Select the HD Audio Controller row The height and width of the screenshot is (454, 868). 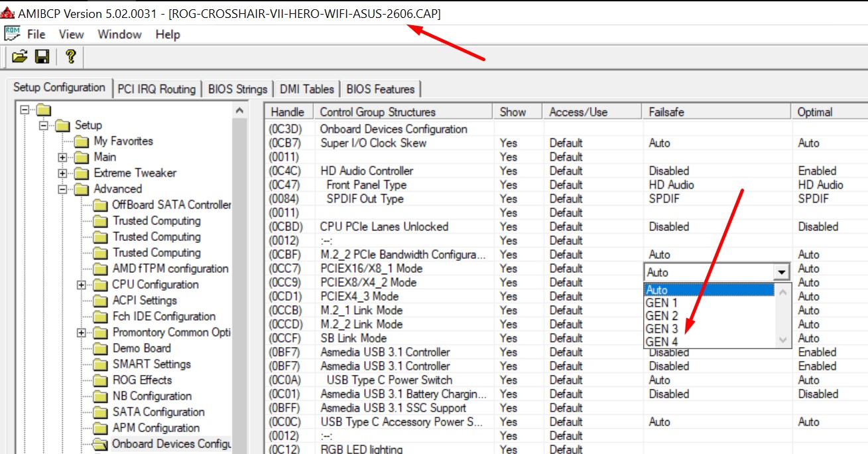click(x=566, y=171)
